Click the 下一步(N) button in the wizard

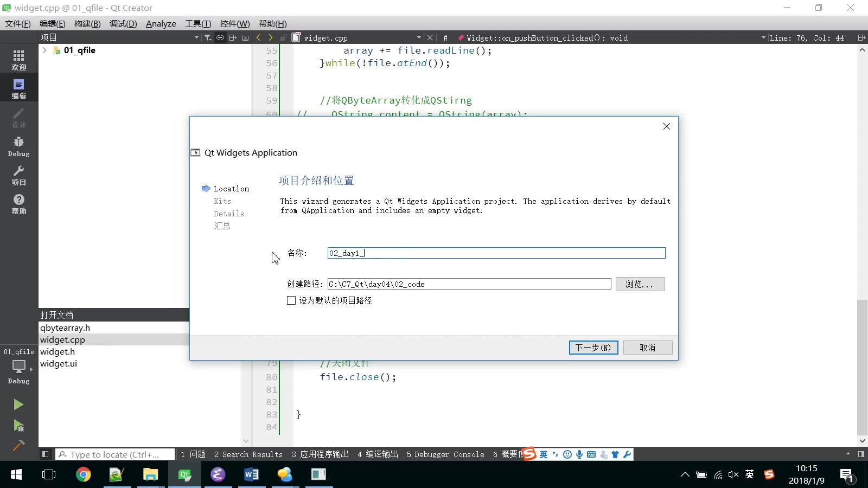pos(593,348)
